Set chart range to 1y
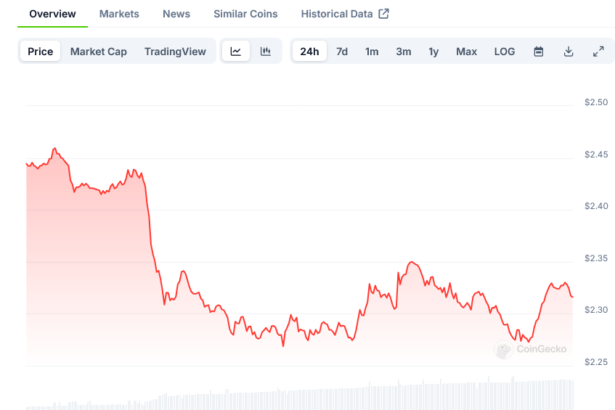 point(433,51)
